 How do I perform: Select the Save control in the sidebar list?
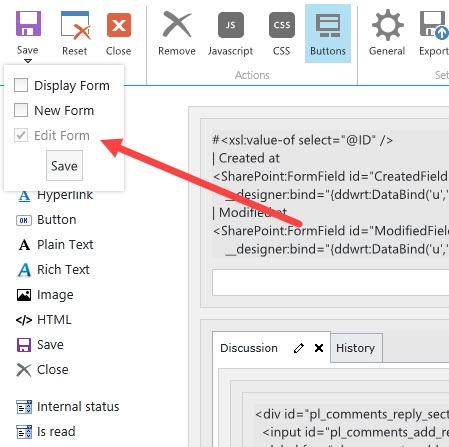[x=40, y=345]
